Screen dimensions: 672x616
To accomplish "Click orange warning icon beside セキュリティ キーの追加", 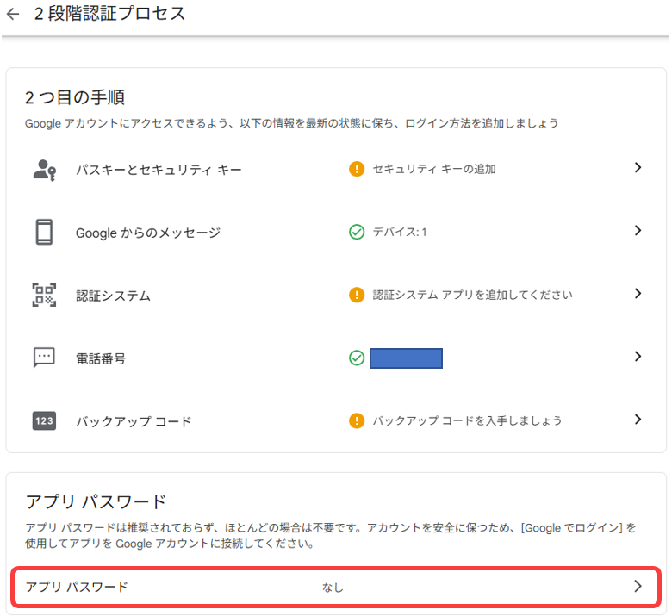I will 357,169.
